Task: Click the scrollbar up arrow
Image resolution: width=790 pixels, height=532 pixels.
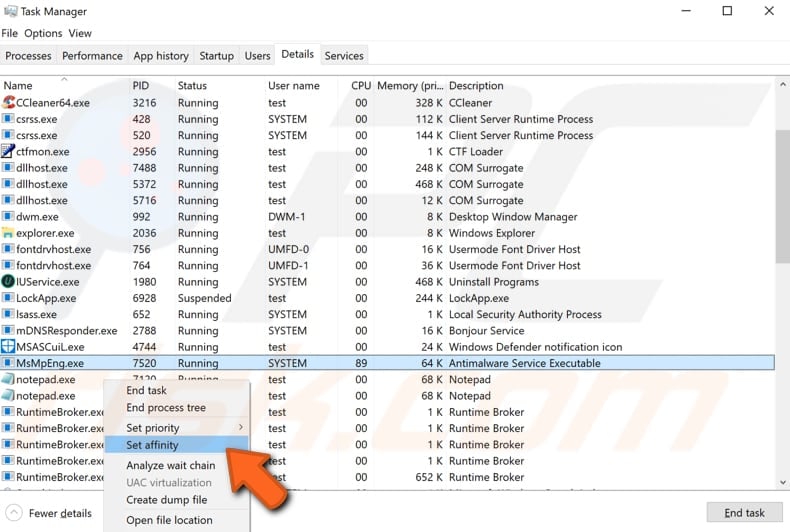Action: click(782, 85)
